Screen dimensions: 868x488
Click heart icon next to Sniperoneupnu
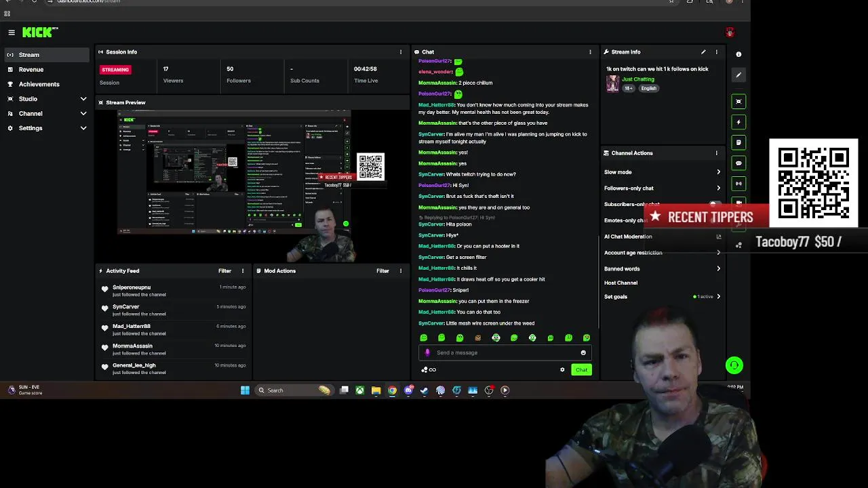(104, 289)
